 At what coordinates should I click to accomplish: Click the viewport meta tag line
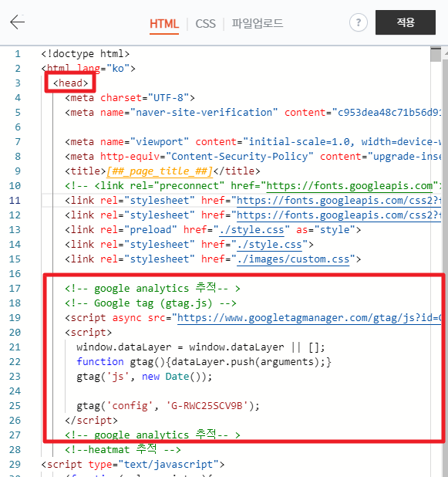click(x=253, y=142)
